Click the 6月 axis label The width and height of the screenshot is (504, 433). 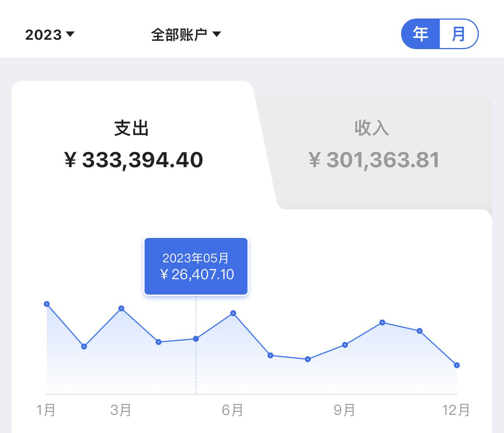233,410
